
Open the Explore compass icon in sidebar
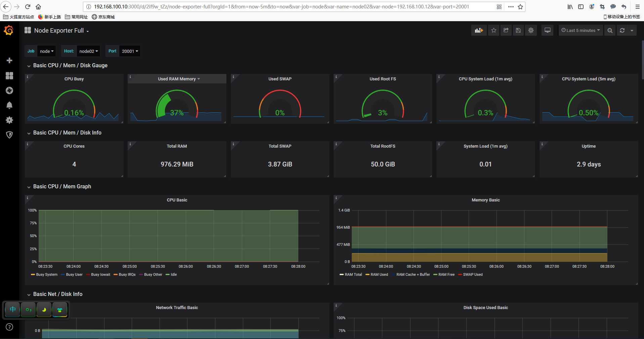click(9, 90)
